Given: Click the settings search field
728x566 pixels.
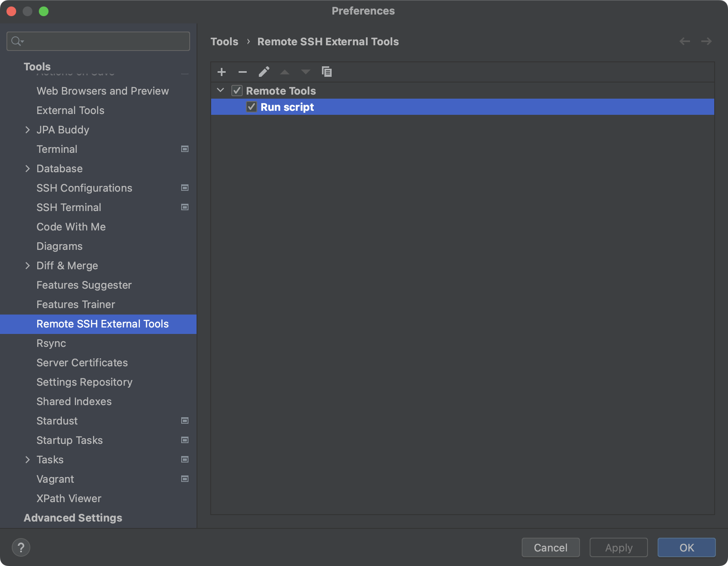Looking at the screenshot, I should (x=98, y=41).
